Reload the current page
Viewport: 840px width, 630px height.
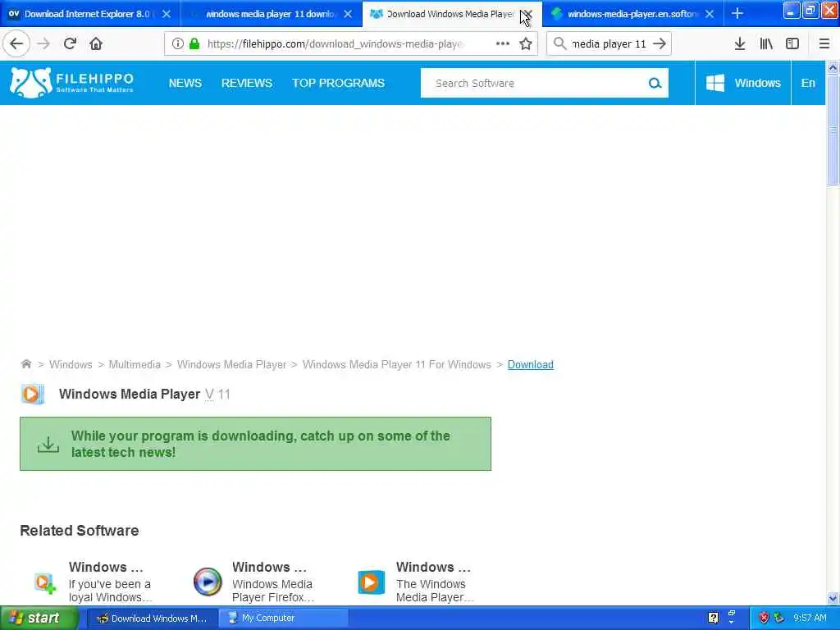[70, 44]
